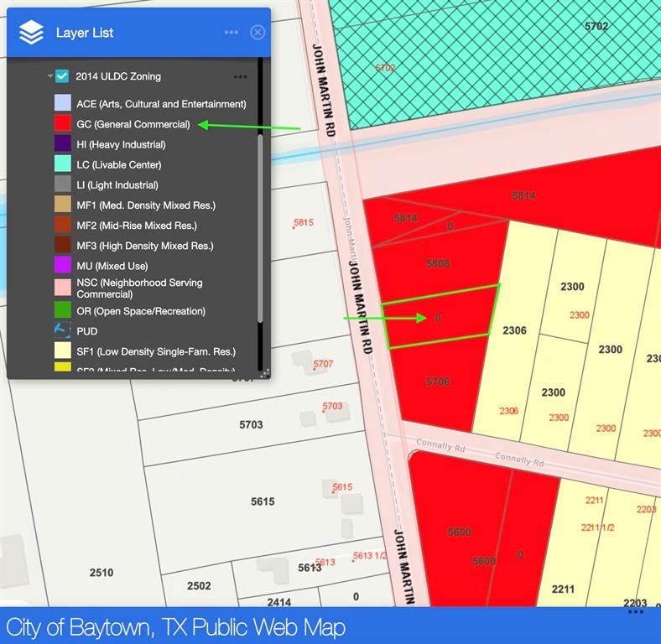The width and height of the screenshot is (661, 644).
Task: Click parcel 5808 on John Martin Rd
Action: (438, 263)
